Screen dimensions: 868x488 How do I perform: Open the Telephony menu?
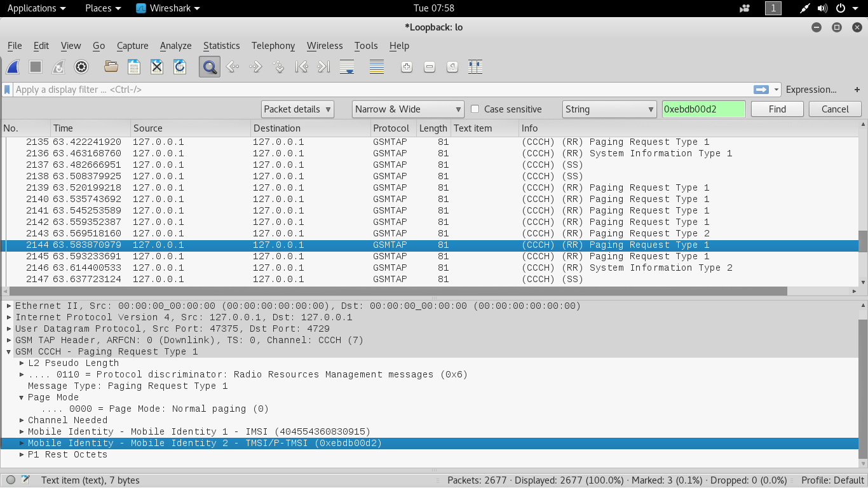click(x=273, y=46)
